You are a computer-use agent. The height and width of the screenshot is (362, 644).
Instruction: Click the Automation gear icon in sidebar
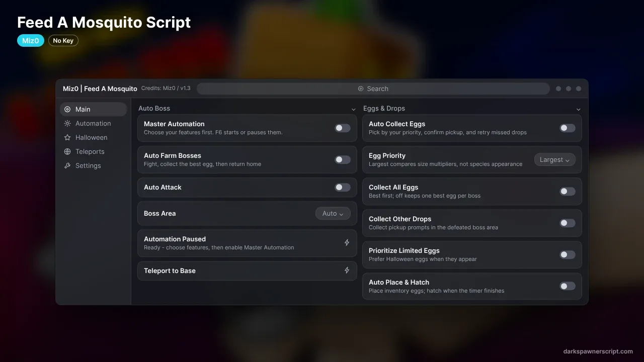point(67,123)
